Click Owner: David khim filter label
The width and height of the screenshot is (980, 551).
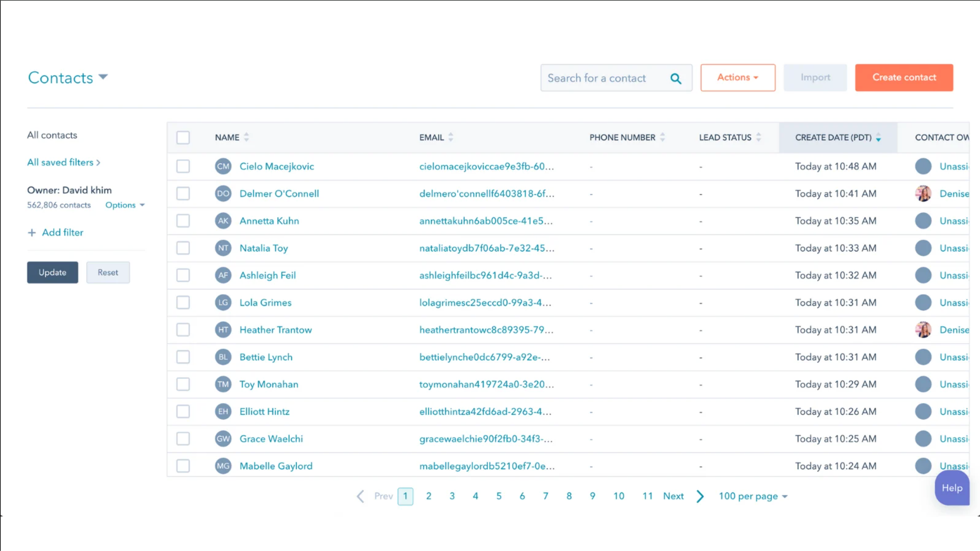(69, 190)
